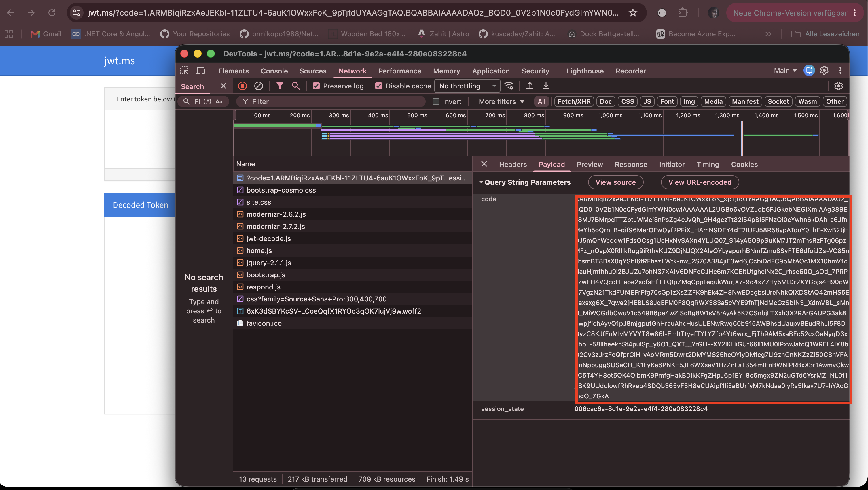The height and width of the screenshot is (490, 868).
Task: Stop recording network log
Action: (242, 86)
